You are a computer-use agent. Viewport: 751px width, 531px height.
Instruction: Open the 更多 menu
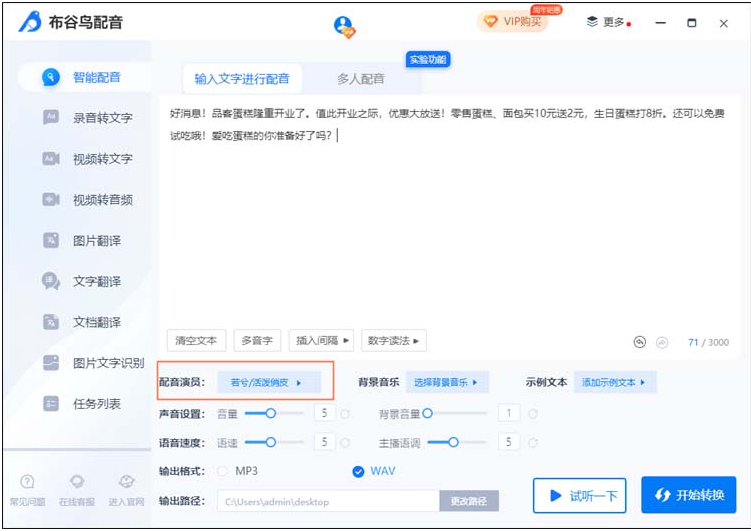pyautogui.click(x=607, y=22)
